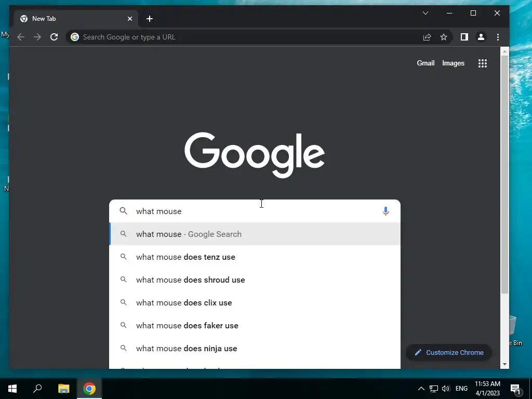Click the scrollbar down arrow
Image resolution: width=532 pixels, height=399 pixels.
click(x=504, y=364)
